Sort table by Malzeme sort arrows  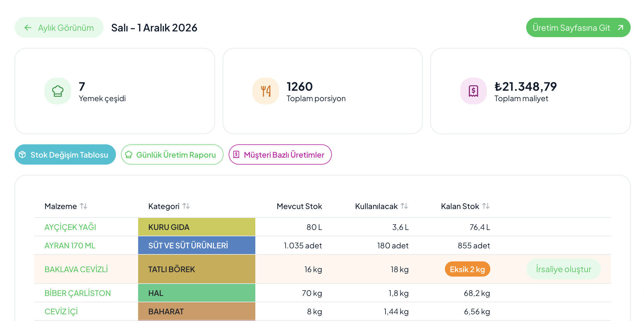coord(84,206)
